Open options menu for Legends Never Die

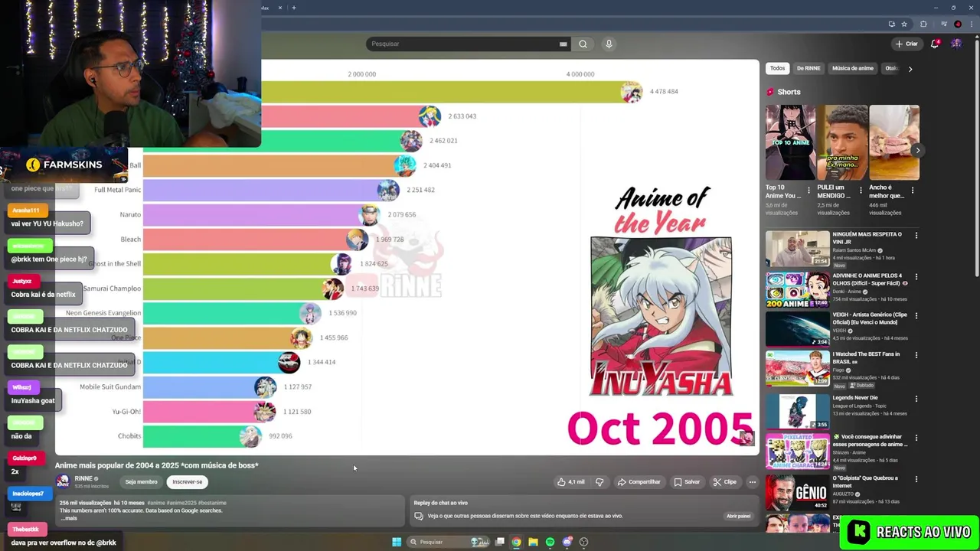tap(916, 399)
